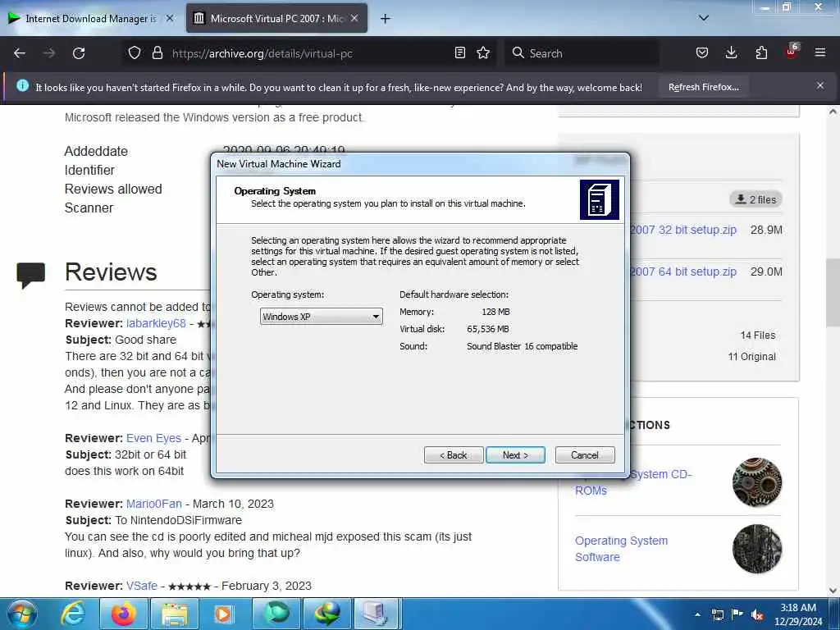Click the 2 files download badge
The width and height of the screenshot is (840, 630).
click(x=756, y=199)
